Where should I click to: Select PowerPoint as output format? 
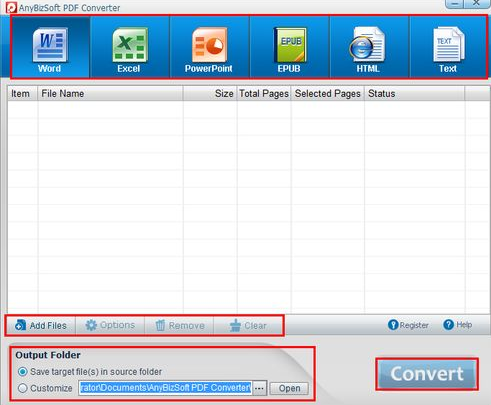point(209,47)
